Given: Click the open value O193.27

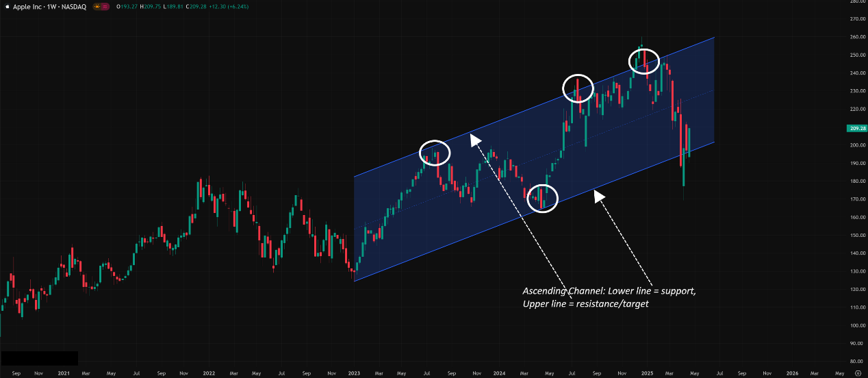Looking at the screenshot, I should tap(127, 6).
